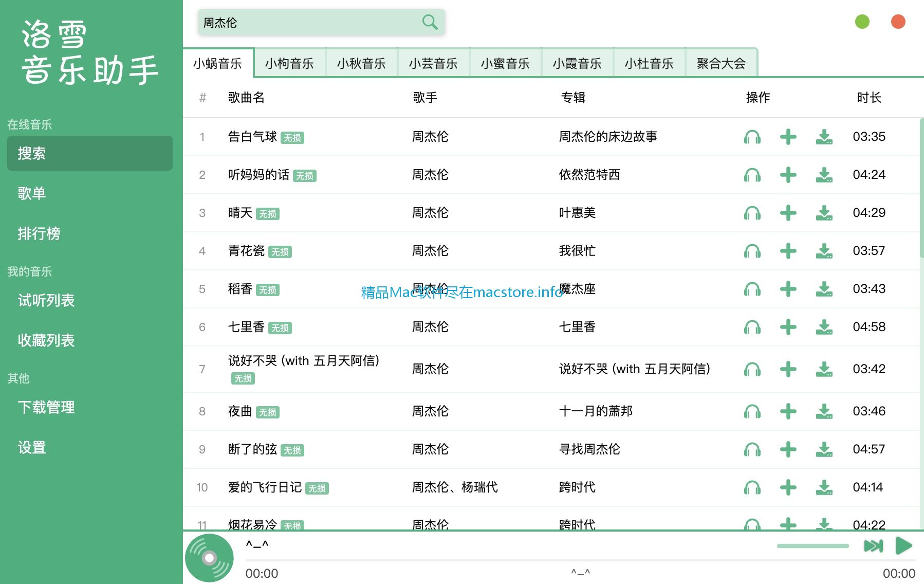Screen dimensions: 924x584
Task: Listen to 听妈妈的话 via its headphone icon
Action: [752, 175]
